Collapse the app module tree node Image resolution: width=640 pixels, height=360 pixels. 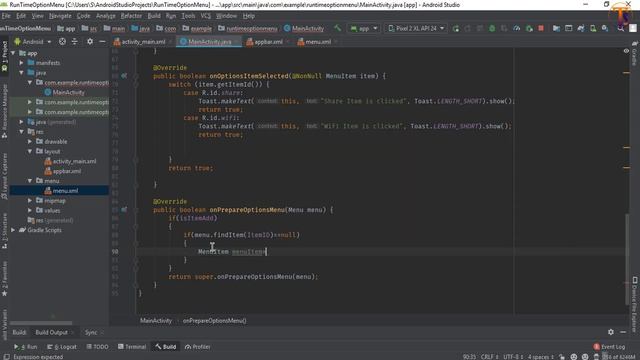[13, 53]
